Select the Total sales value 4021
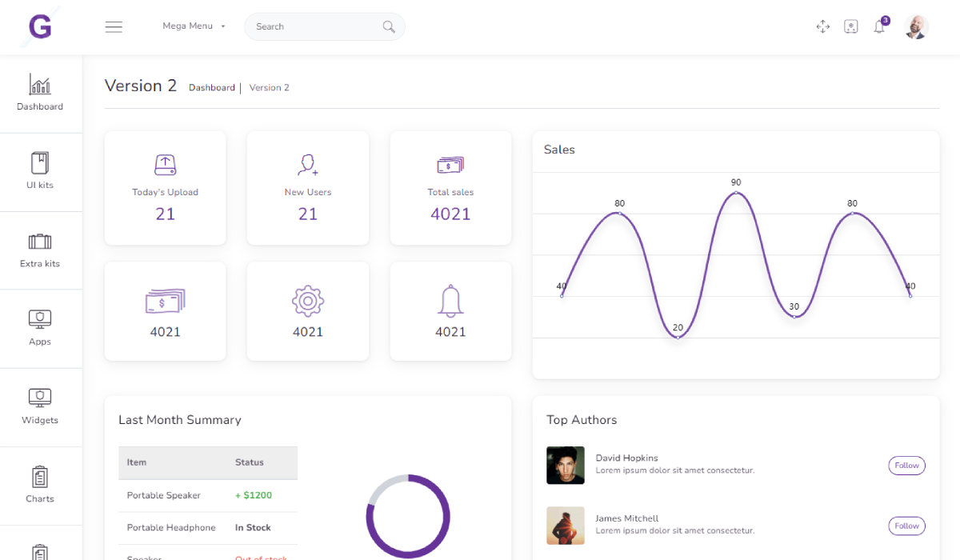The height and width of the screenshot is (560, 960). [x=450, y=214]
